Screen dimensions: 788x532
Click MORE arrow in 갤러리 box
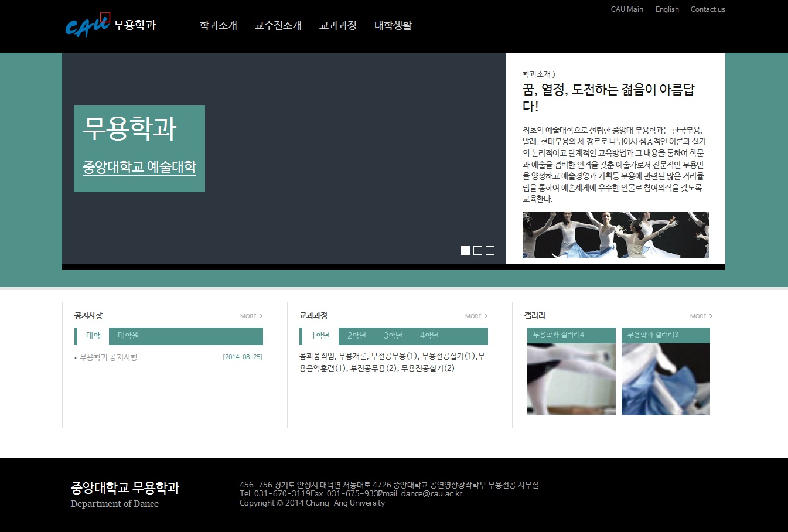[701, 316]
